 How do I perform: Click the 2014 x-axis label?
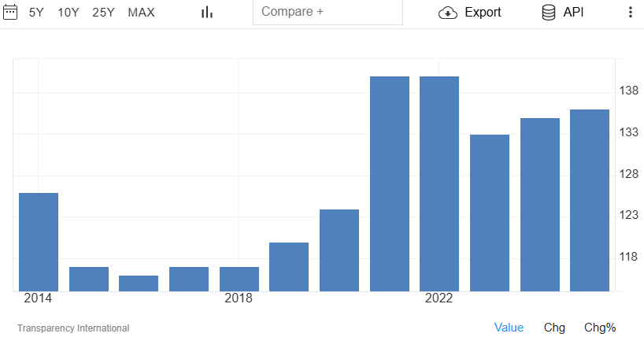tap(38, 298)
